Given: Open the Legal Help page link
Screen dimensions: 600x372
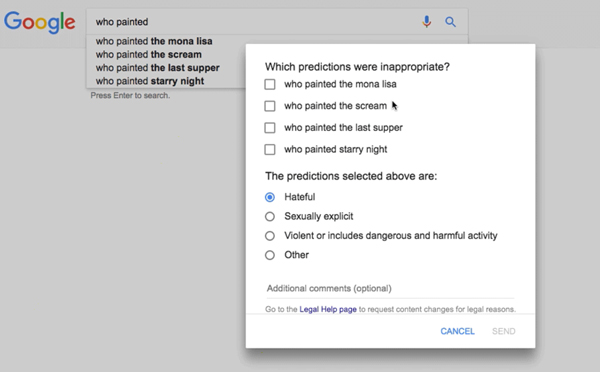Looking at the screenshot, I should 328,309.
